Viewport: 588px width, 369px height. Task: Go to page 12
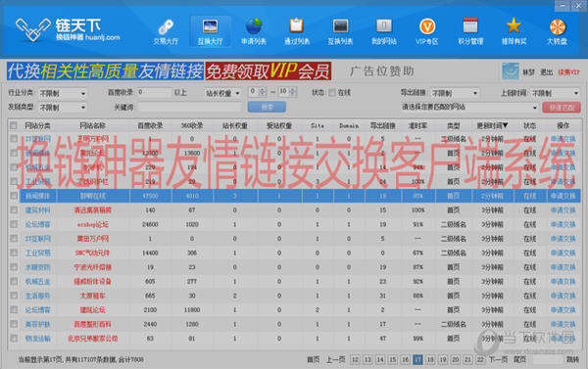coord(355,359)
